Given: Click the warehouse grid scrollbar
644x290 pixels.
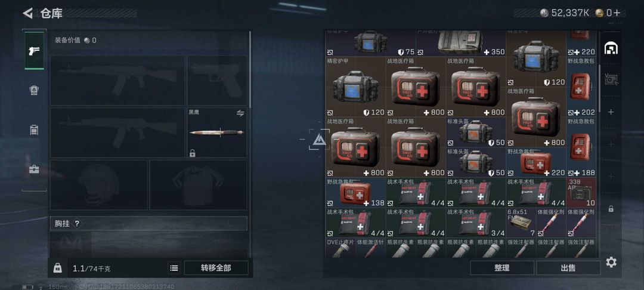Looking at the screenshot, I should pos(600,88).
